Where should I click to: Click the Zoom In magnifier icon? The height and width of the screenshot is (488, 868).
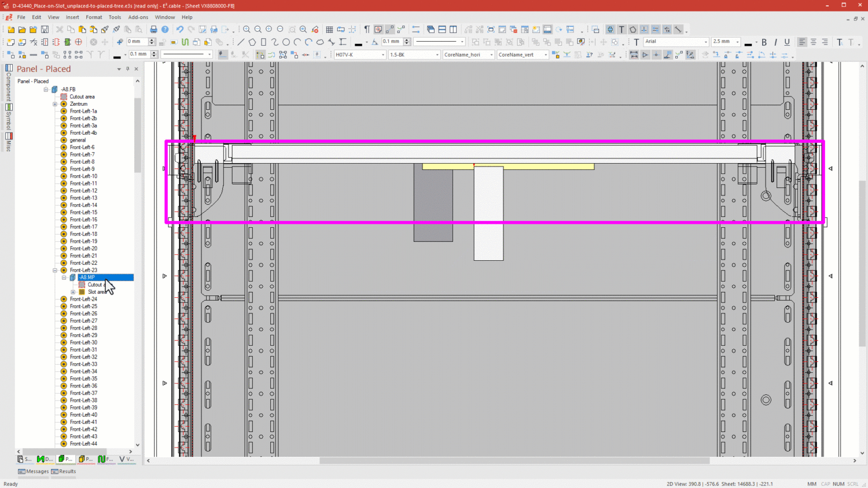click(x=247, y=29)
